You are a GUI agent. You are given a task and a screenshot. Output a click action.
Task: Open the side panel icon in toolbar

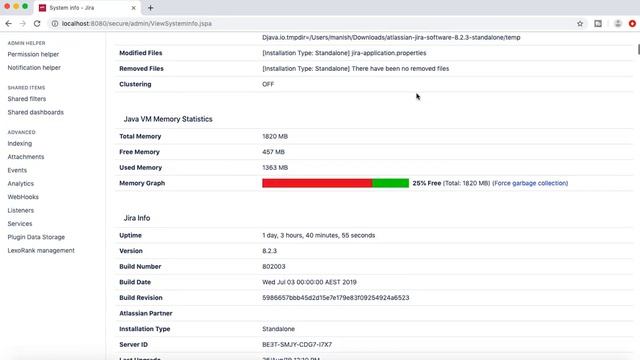pos(598,24)
